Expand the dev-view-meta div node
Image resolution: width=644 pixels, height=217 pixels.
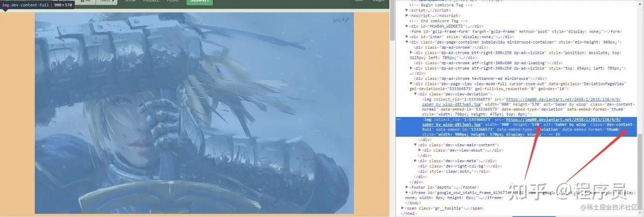pyautogui.click(x=416, y=161)
